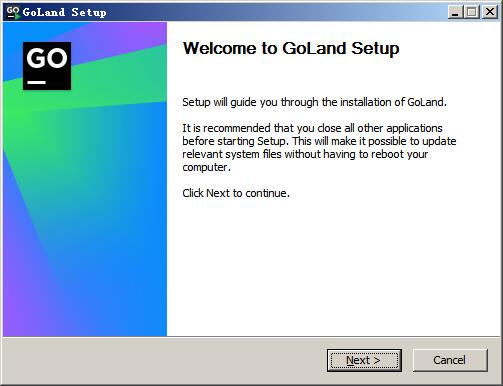Screen dimensions: 503x386
Task: Open system menu from GoLand title icon
Action: click(x=13, y=13)
